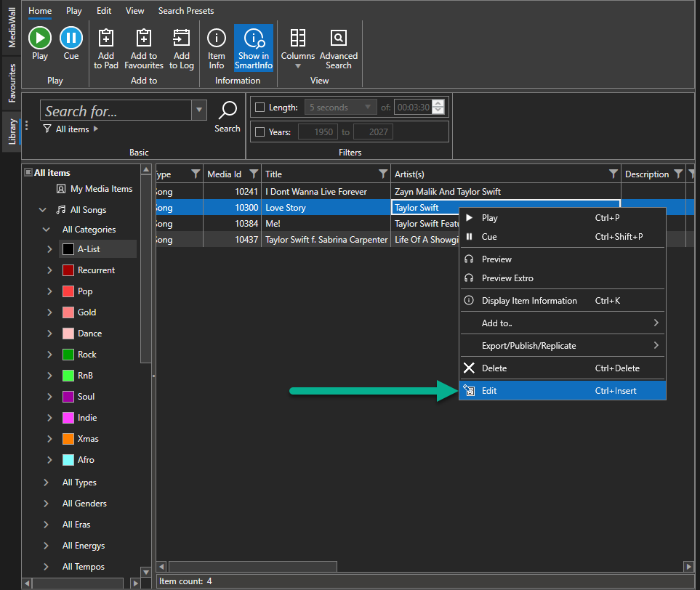Choose Cue in the context menu
The height and width of the screenshot is (590, 700).
563,237
